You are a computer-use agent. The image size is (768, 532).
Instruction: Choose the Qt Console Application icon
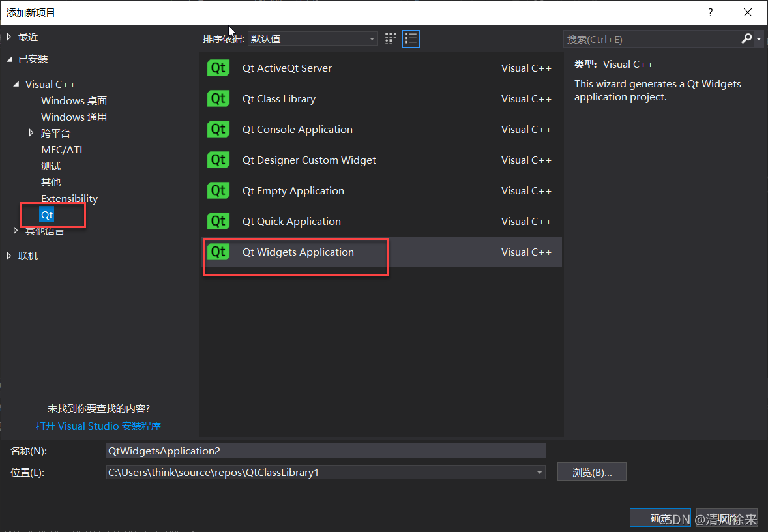[x=218, y=129]
